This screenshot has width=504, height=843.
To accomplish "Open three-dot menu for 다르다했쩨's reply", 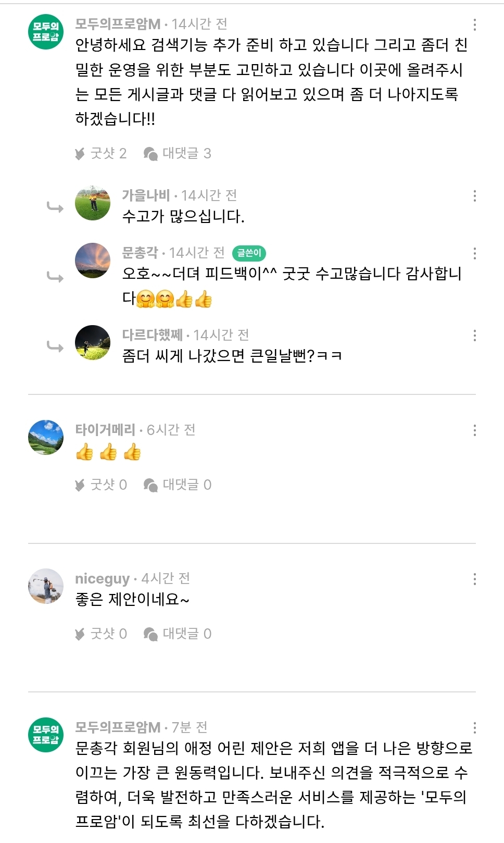I will coord(474,336).
